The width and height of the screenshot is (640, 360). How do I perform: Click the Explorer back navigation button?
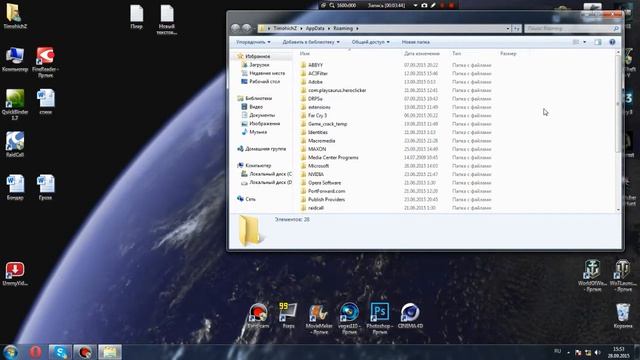[236, 28]
